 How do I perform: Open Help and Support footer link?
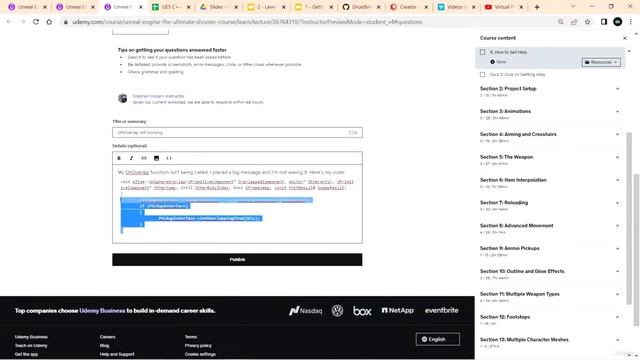click(x=117, y=354)
